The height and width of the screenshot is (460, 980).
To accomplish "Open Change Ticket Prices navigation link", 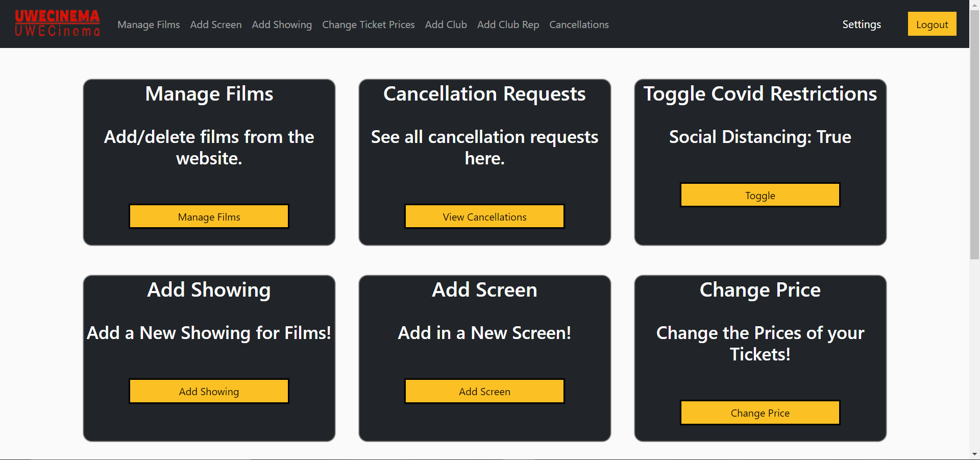I will click(369, 25).
